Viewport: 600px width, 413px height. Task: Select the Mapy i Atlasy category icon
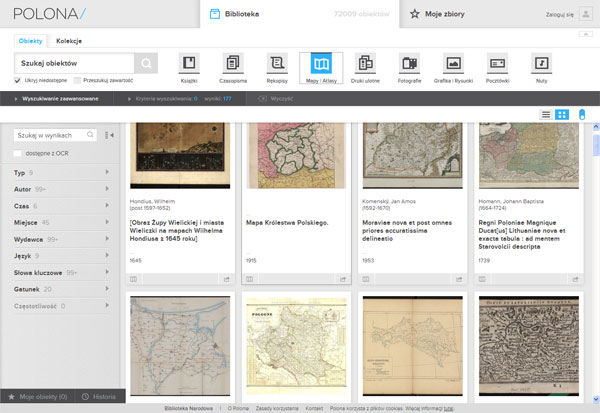tap(321, 63)
